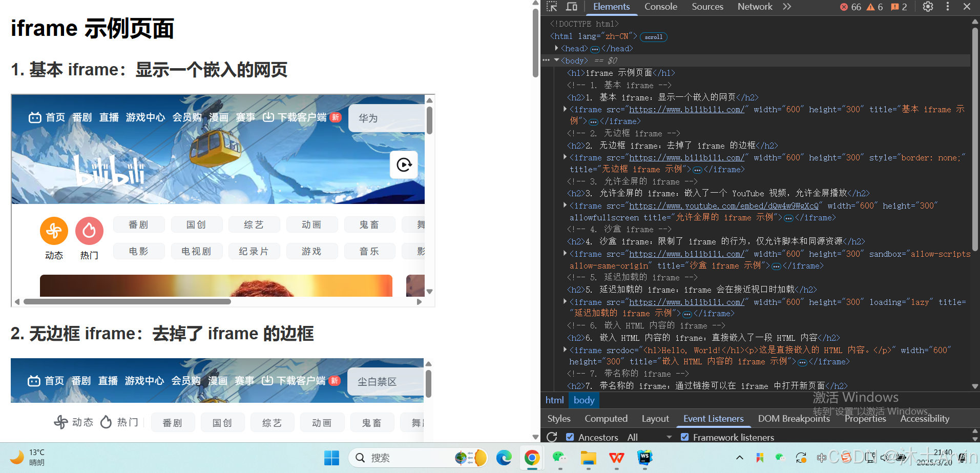Toggle device toolbar emulation mode
Screen dimensions: 980x473
coord(571,7)
